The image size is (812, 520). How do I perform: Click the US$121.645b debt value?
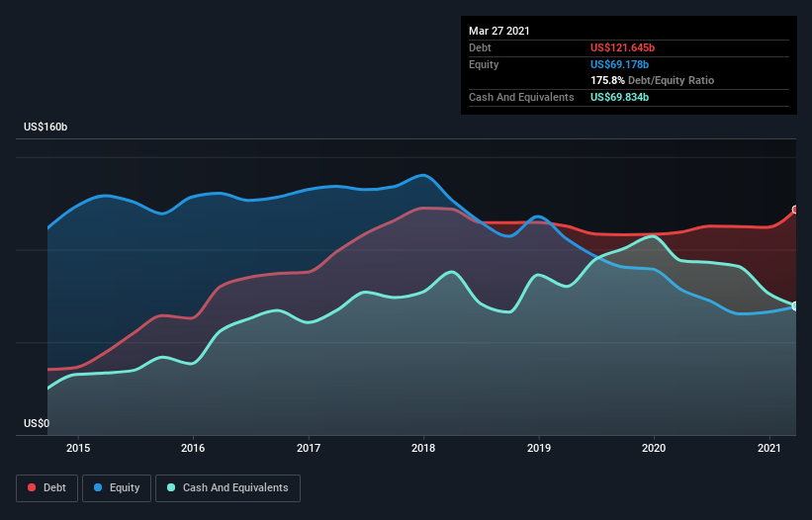622,47
